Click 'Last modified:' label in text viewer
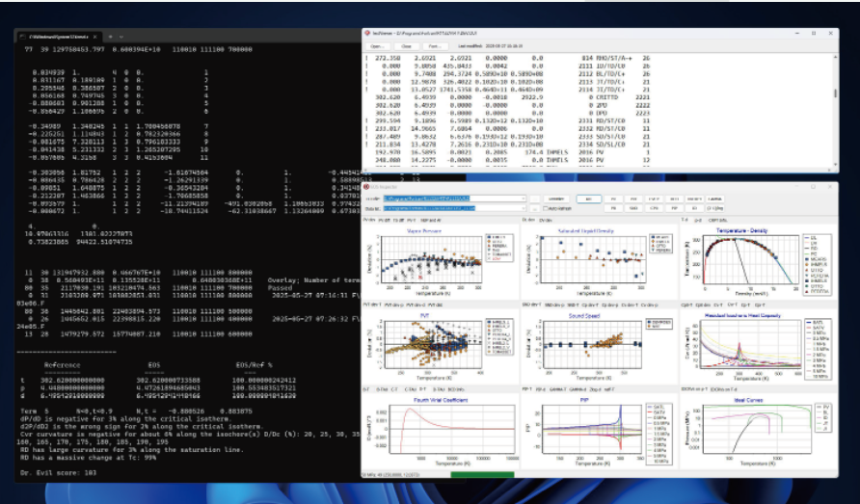Image resolution: width=860 pixels, height=504 pixels. pos(472,46)
